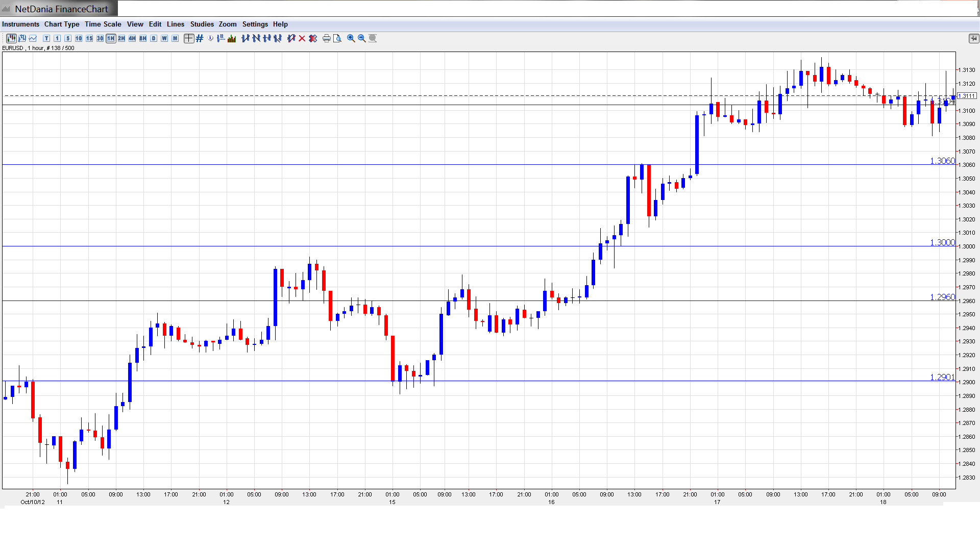Screen dimensions: 980x551
Task: Open the Studies menu
Action: tap(202, 24)
